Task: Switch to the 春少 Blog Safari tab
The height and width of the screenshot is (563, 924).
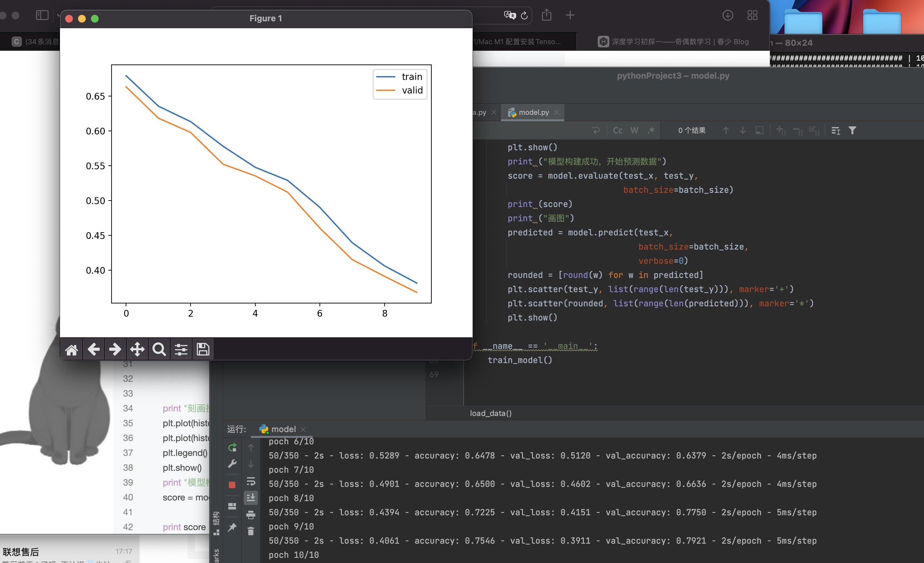Action: [x=673, y=42]
